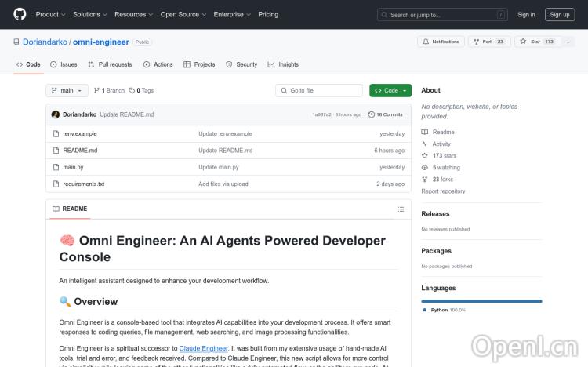Click the README outline list icon
Image resolution: width=588 pixels, height=367 pixels.
(x=401, y=209)
